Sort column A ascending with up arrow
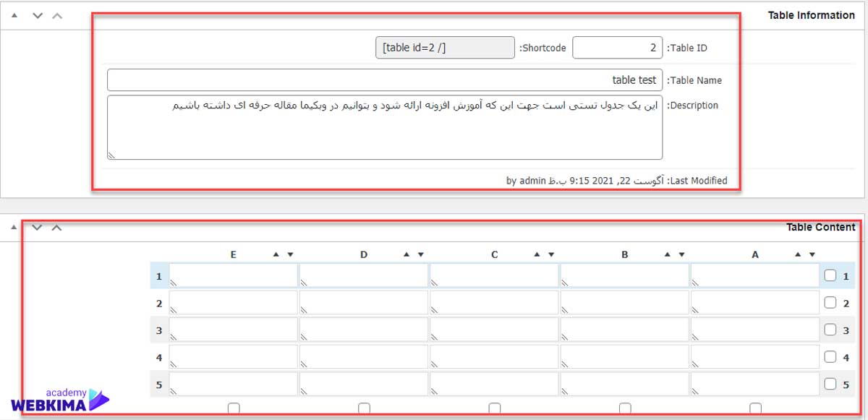868x420 pixels. coord(799,254)
